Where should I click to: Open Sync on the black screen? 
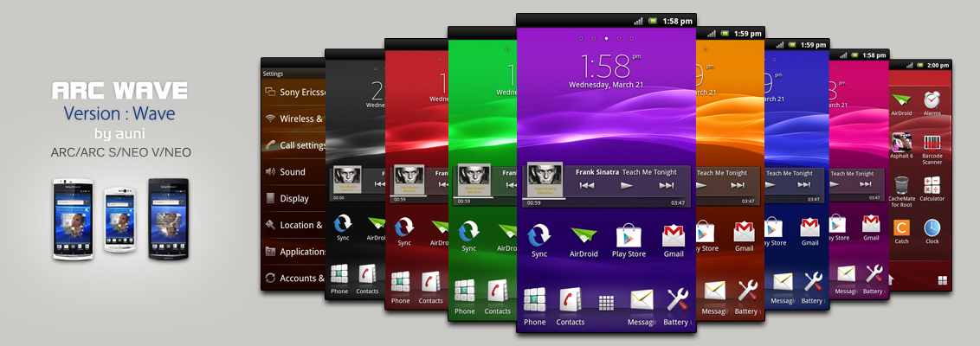pyautogui.click(x=343, y=227)
